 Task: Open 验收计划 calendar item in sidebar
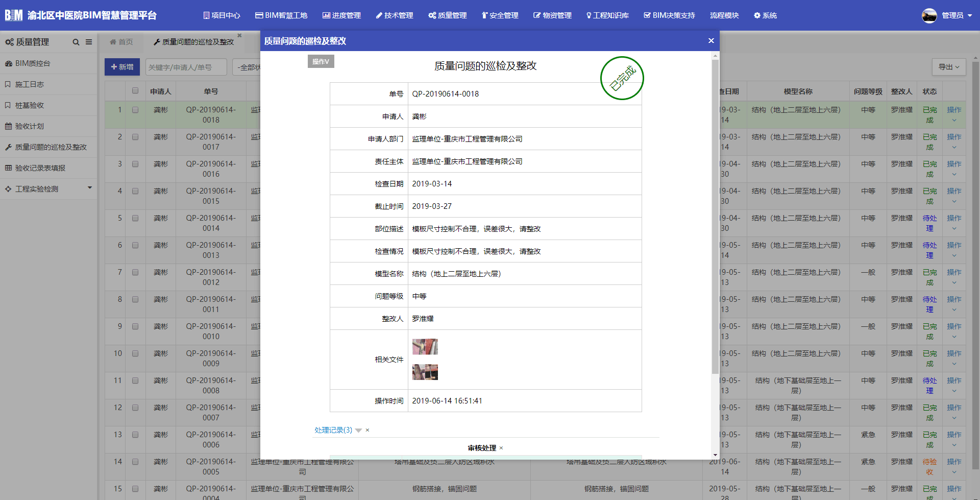(29, 126)
